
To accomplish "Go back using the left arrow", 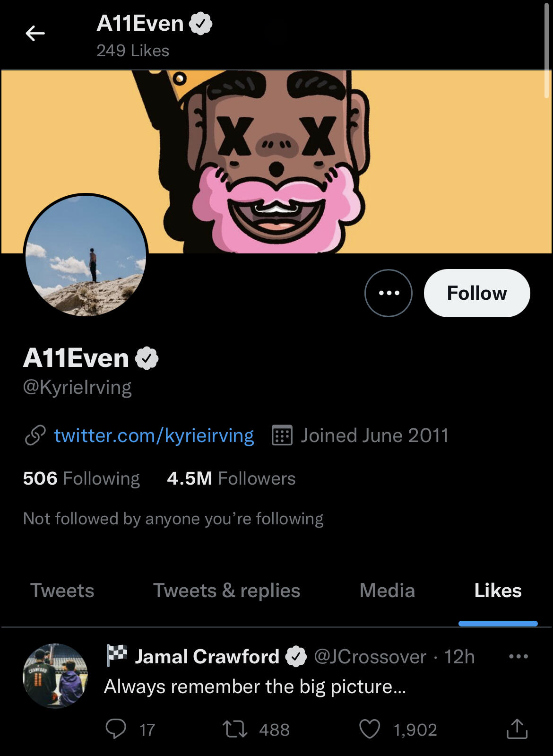I will click(35, 34).
